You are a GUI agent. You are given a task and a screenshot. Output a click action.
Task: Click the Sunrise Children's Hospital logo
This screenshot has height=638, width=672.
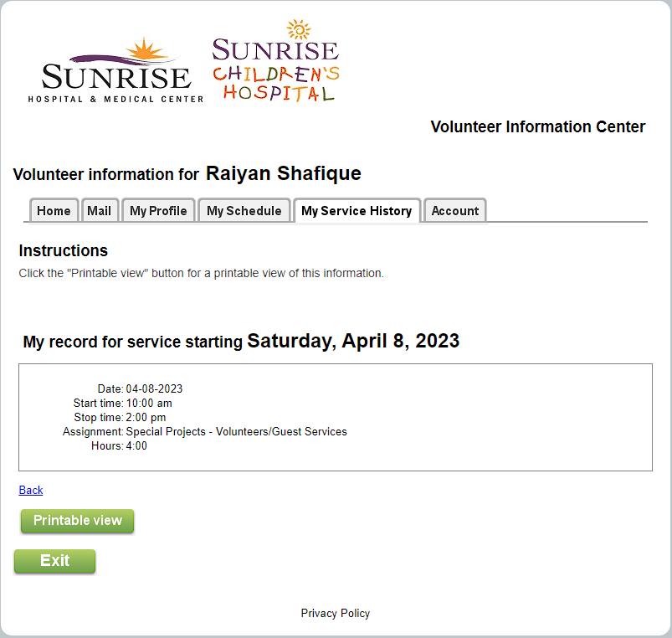pyautogui.click(x=275, y=63)
